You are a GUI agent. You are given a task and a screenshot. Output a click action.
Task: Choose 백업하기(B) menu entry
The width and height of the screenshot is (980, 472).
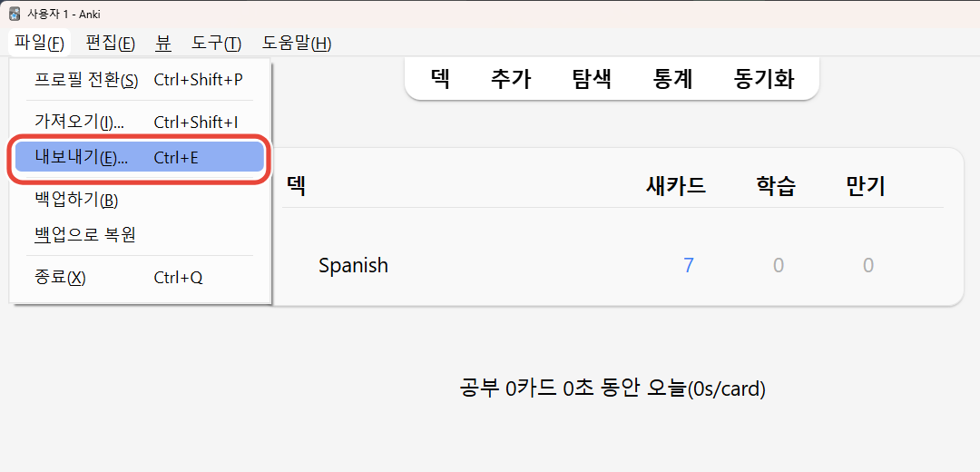(140, 200)
